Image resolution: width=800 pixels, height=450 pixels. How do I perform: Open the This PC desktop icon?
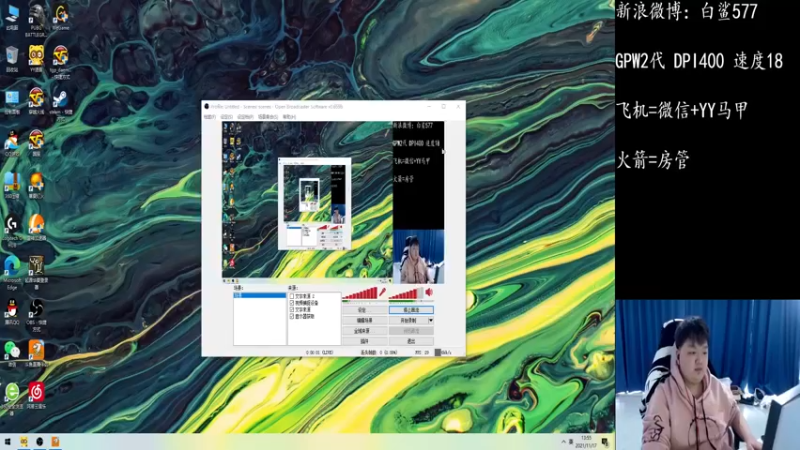pos(12,16)
